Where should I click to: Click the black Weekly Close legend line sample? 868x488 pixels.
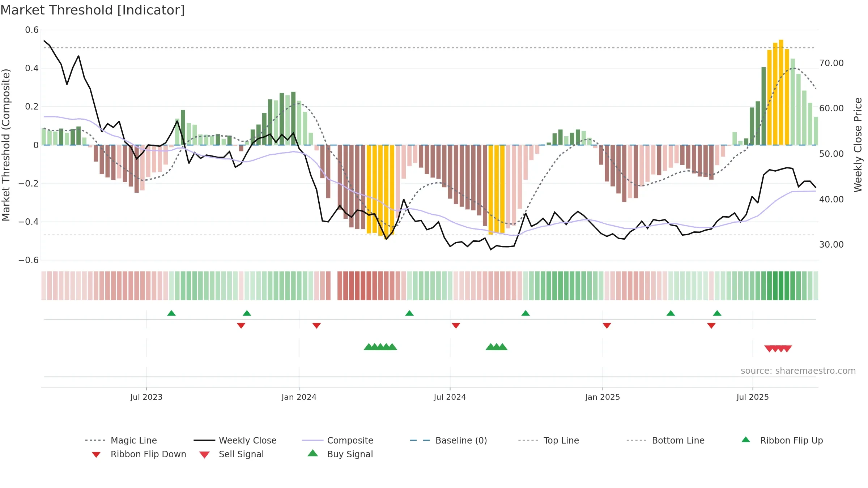point(204,440)
